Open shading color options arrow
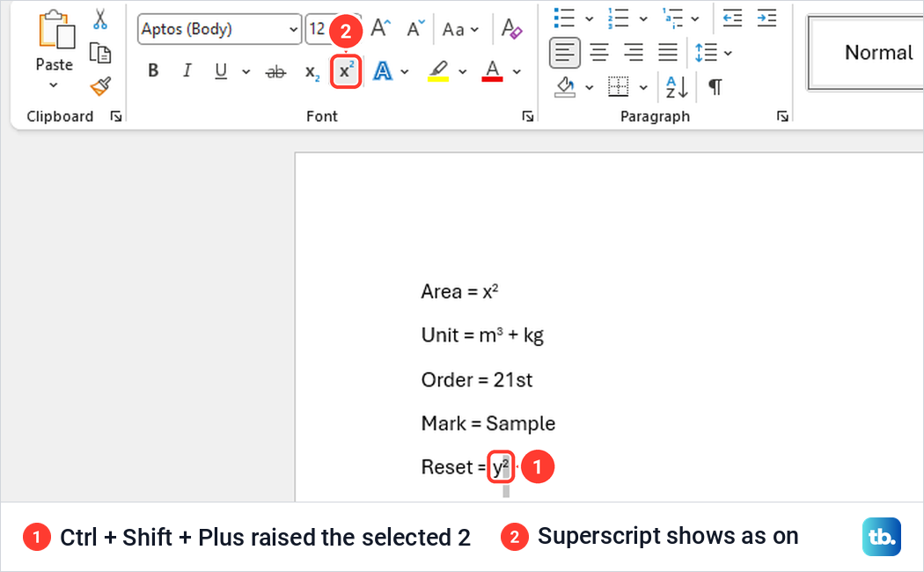 pos(590,88)
